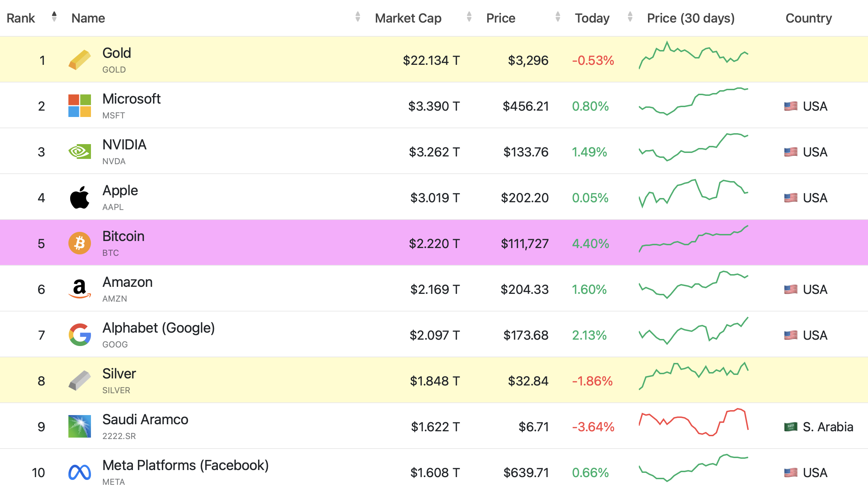Open the Alphabet (Google) link
Screen dimensions: 868x494
pyautogui.click(x=158, y=328)
